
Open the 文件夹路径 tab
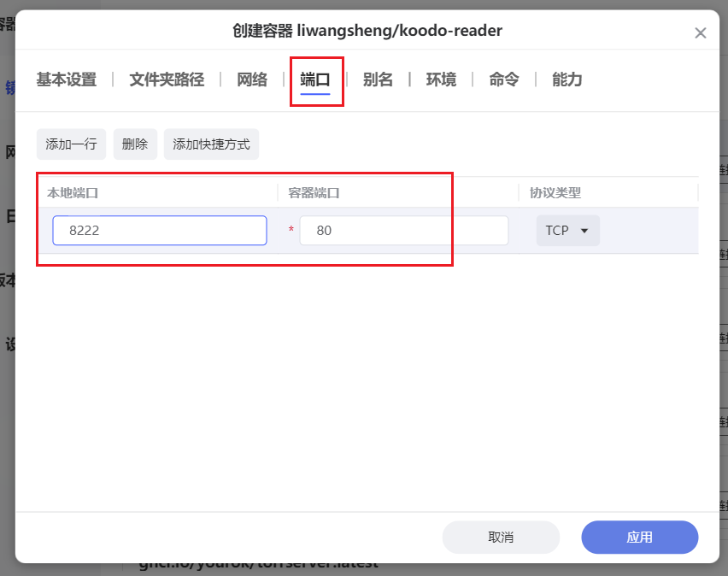point(167,79)
